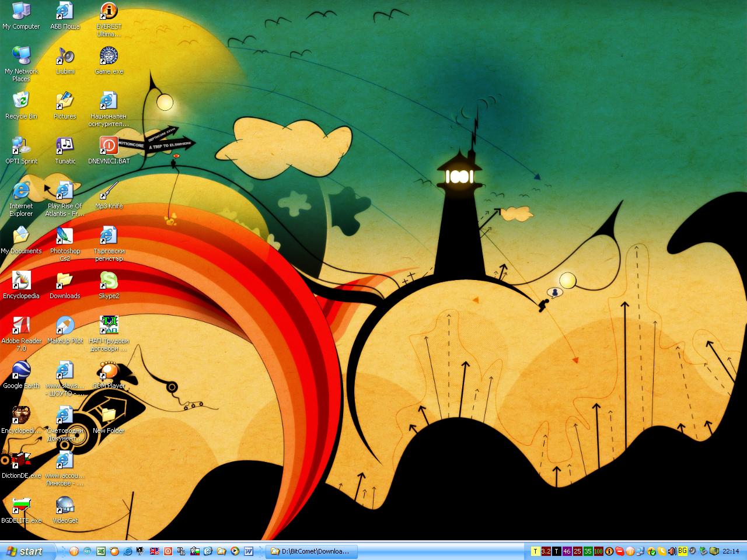Switch to D:\BitComet\Downloads taskbar window
Image resolution: width=747 pixels, height=560 pixels.
(312, 551)
